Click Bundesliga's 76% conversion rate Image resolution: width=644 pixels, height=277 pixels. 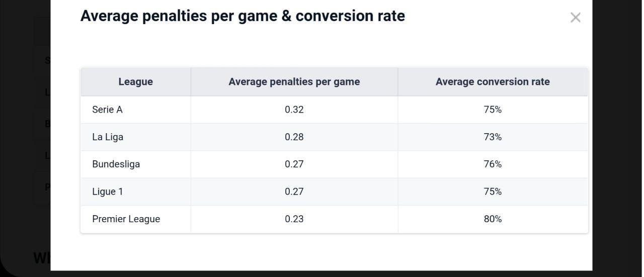[493, 164]
